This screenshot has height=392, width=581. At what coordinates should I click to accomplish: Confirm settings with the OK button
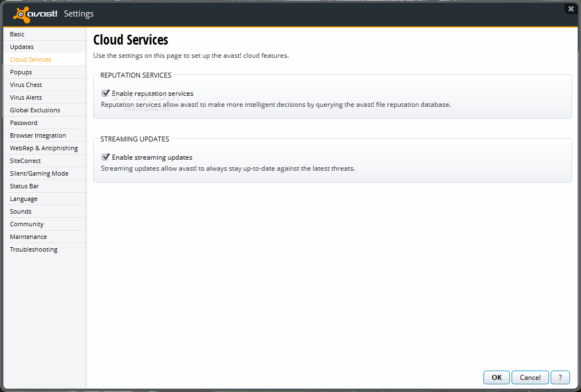tap(497, 377)
